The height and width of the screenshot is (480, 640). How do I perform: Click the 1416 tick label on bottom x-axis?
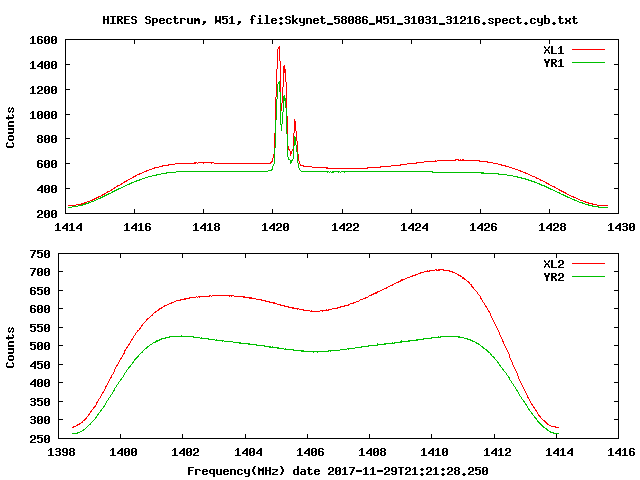621,452
